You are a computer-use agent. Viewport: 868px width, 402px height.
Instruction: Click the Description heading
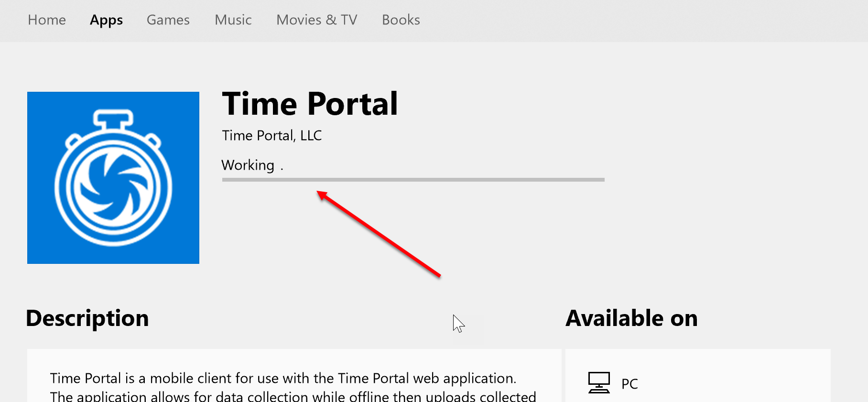[87, 318]
